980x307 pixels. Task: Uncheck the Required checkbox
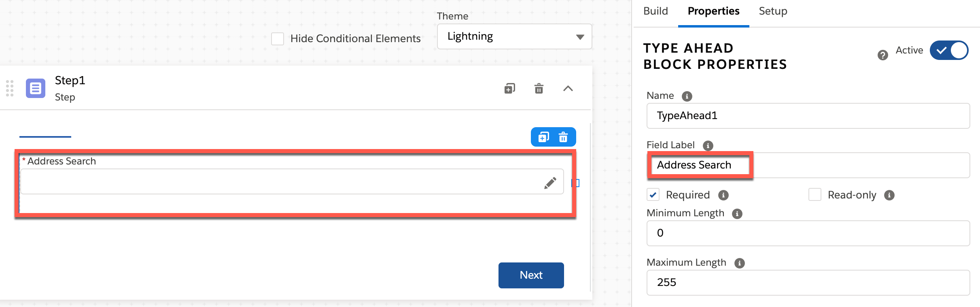(x=653, y=195)
